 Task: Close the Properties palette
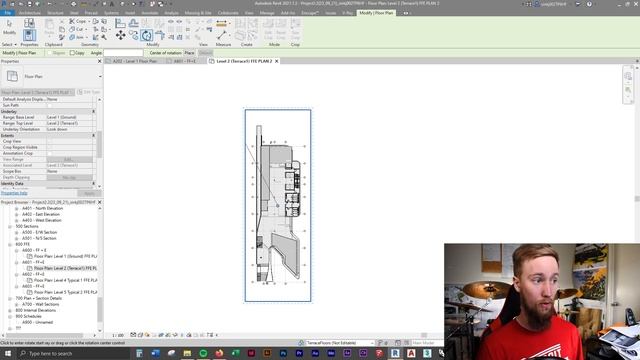click(x=99, y=61)
